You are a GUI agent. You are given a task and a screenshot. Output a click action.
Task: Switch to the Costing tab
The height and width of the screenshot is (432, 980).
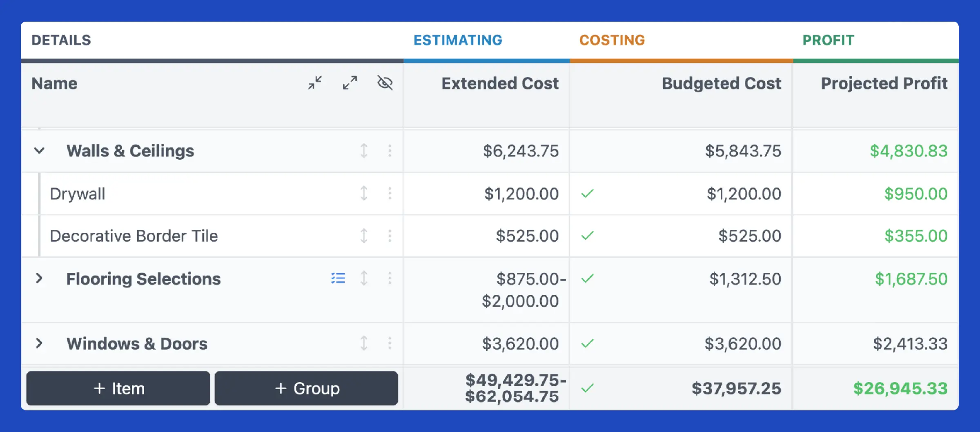[x=612, y=40]
